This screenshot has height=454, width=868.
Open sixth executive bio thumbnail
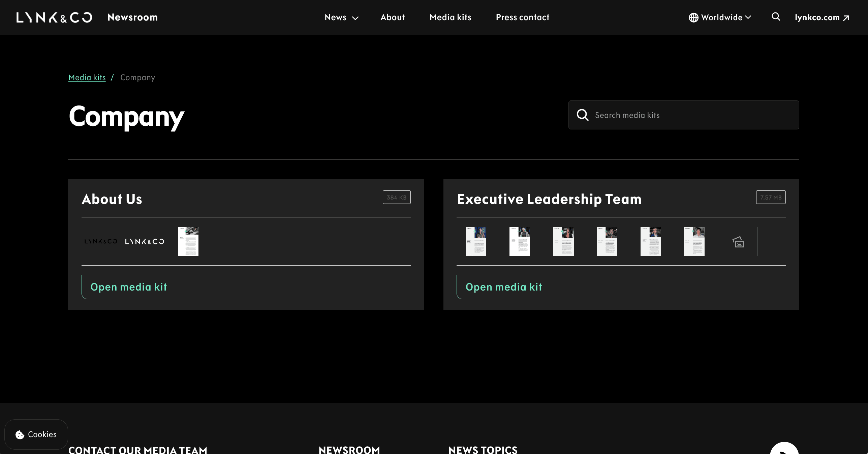coord(694,241)
